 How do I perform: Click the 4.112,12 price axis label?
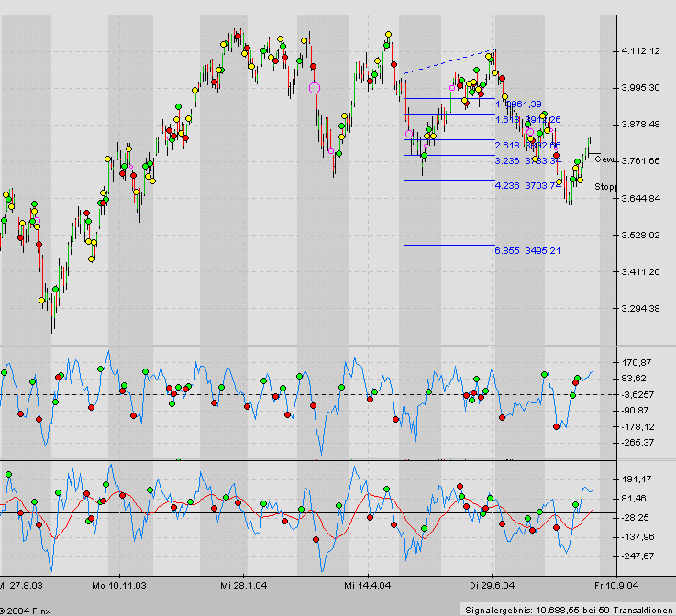641,51
